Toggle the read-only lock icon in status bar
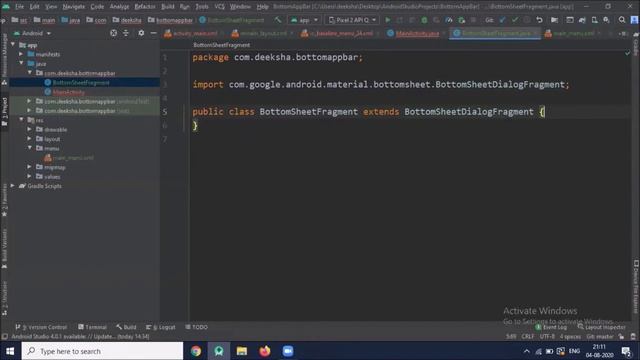Screen dimensions: 640x360 pos(621,336)
